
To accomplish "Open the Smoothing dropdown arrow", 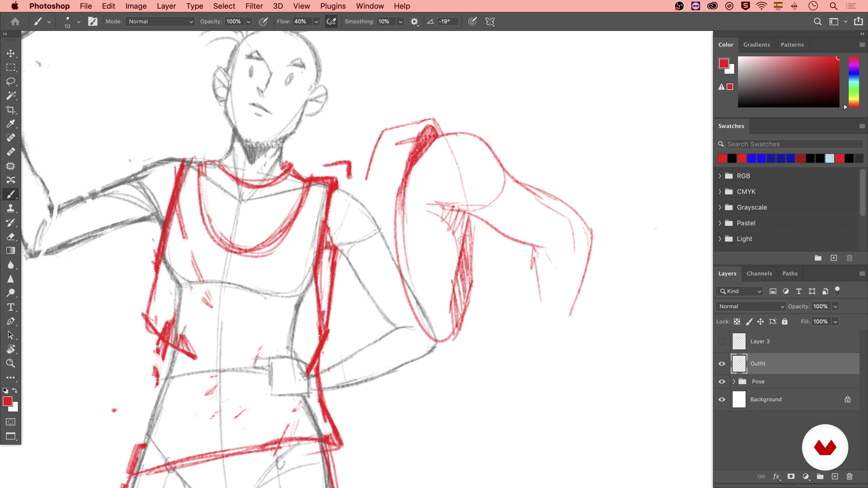I will (x=400, y=21).
